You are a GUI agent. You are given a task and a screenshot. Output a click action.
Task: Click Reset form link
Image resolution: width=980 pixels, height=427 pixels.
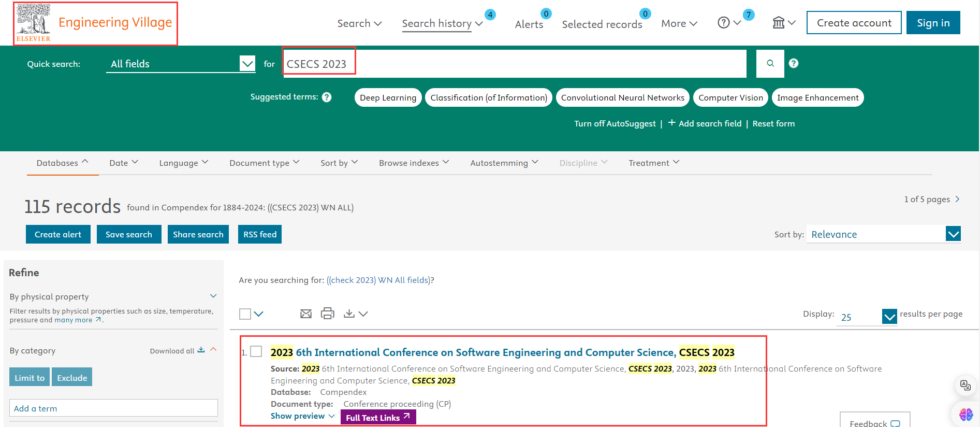click(x=773, y=123)
